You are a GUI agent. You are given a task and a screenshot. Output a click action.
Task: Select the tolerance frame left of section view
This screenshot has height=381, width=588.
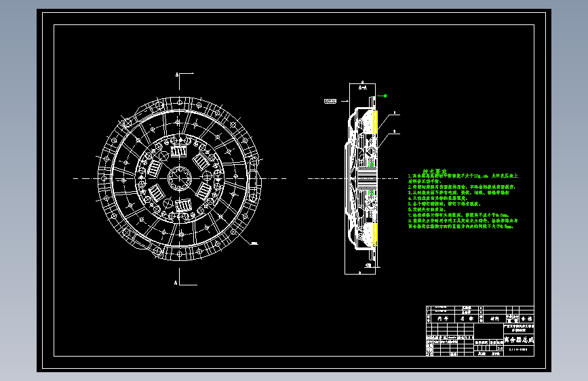[330, 101]
